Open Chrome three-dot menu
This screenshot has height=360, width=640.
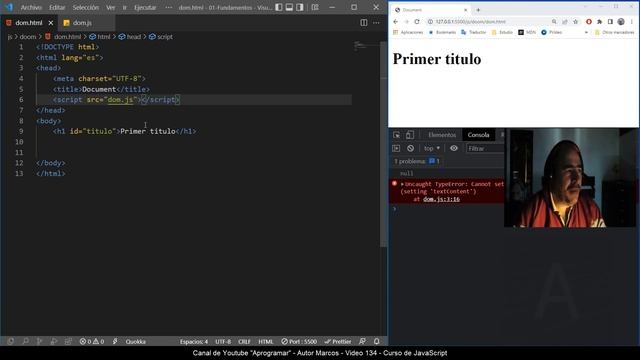pos(632,22)
